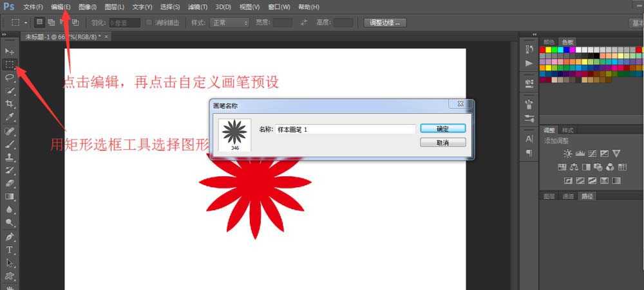Screen dimensions: 644x290
Task: Pick the magenta swatch in first row
Action: (x=572, y=50)
